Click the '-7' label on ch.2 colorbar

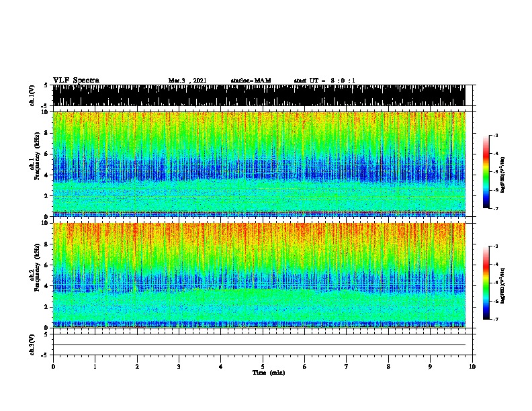(x=495, y=319)
